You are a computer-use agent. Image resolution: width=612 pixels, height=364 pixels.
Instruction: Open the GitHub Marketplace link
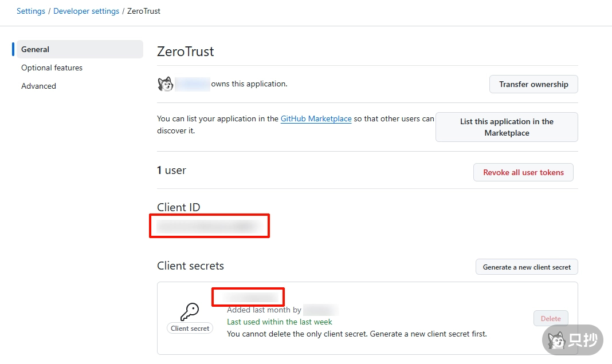316,118
